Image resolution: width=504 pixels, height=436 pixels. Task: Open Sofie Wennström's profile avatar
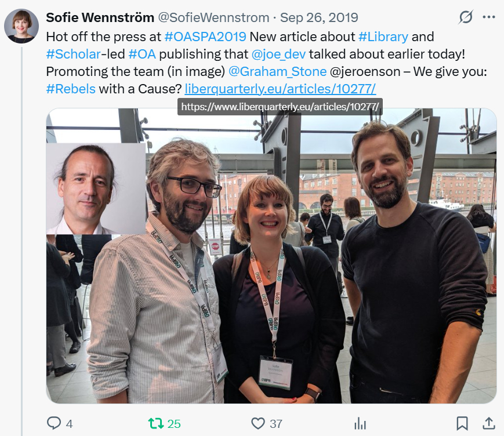21,26
